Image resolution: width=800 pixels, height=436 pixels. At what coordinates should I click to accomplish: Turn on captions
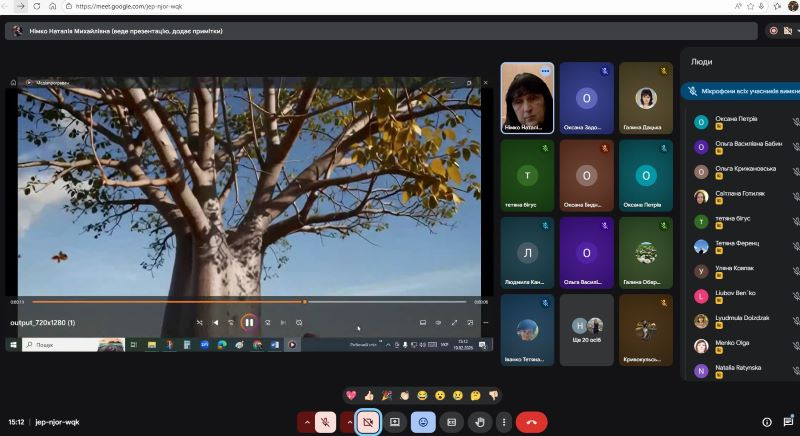pyautogui.click(x=451, y=422)
